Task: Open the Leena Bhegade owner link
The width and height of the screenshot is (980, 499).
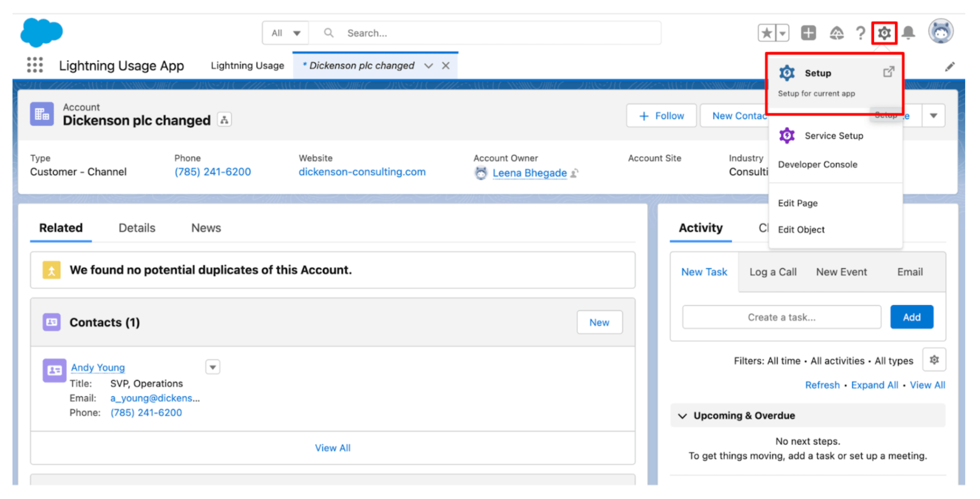Action: (x=529, y=172)
